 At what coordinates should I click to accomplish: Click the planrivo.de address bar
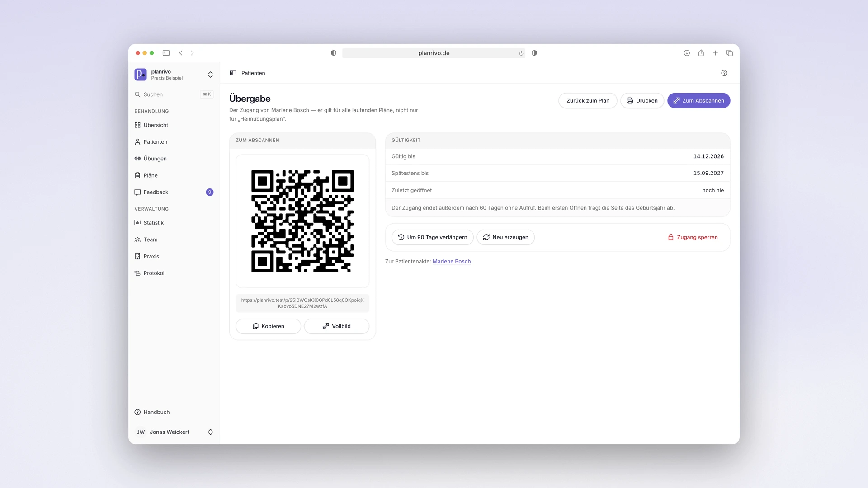coord(434,53)
